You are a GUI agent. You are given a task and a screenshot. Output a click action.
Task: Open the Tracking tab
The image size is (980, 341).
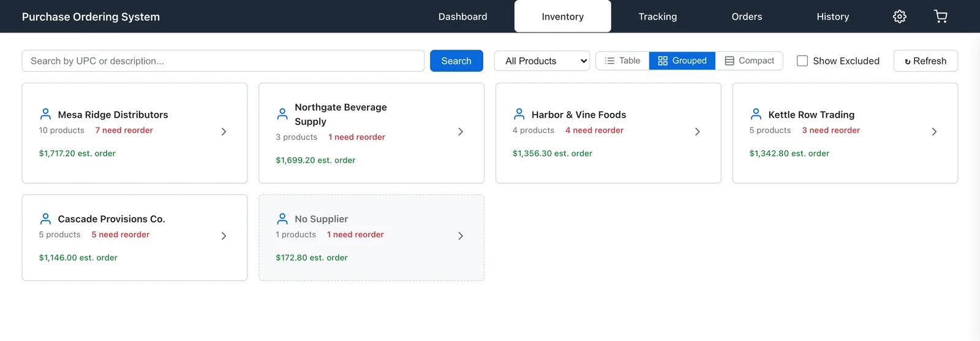pyautogui.click(x=658, y=17)
